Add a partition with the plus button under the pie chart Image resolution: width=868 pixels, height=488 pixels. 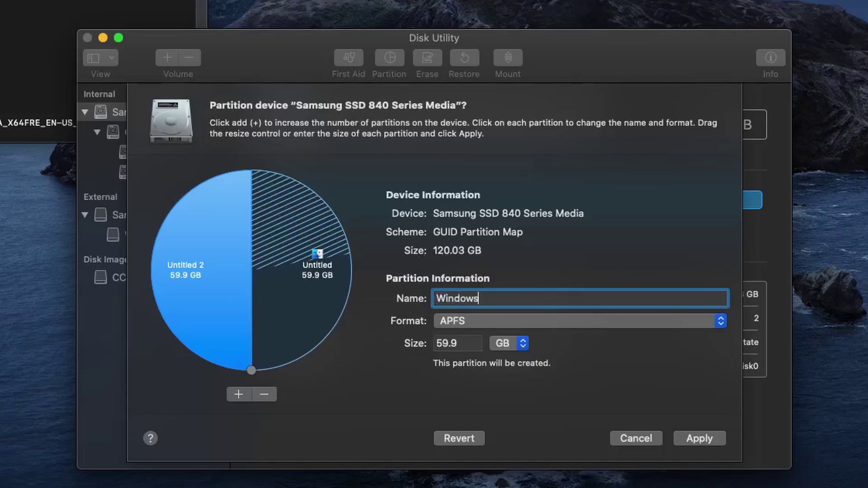coord(239,394)
